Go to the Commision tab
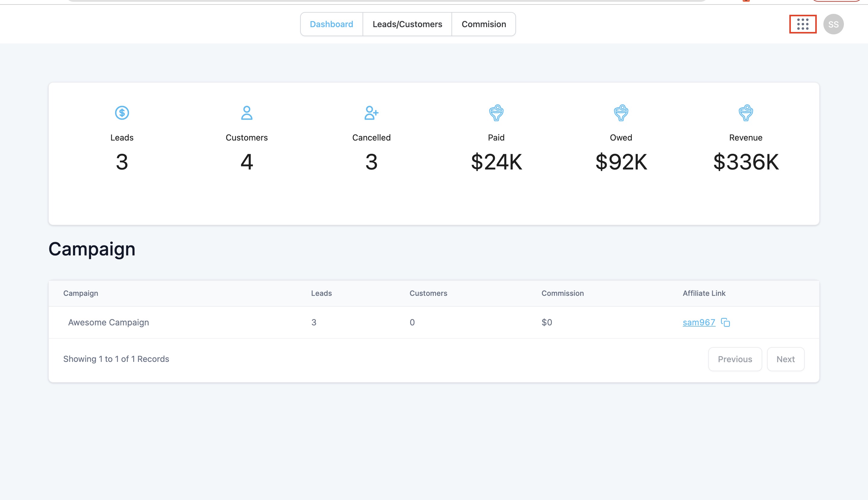This screenshot has height=500, width=868. tap(483, 24)
